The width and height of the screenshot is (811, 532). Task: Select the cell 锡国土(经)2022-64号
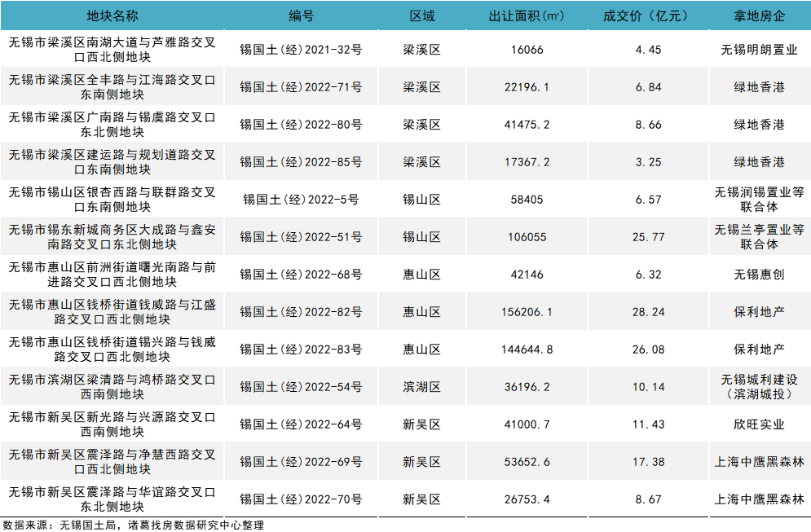pyautogui.click(x=301, y=424)
